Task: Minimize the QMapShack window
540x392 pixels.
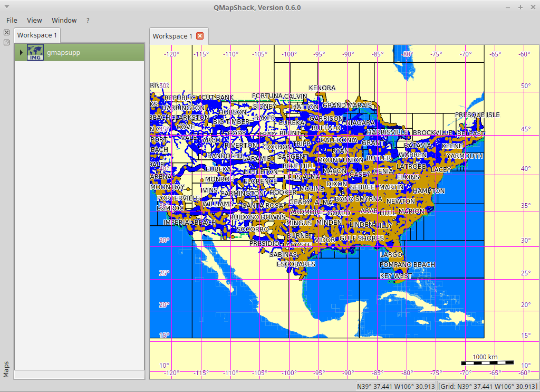Action: [x=508, y=7]
